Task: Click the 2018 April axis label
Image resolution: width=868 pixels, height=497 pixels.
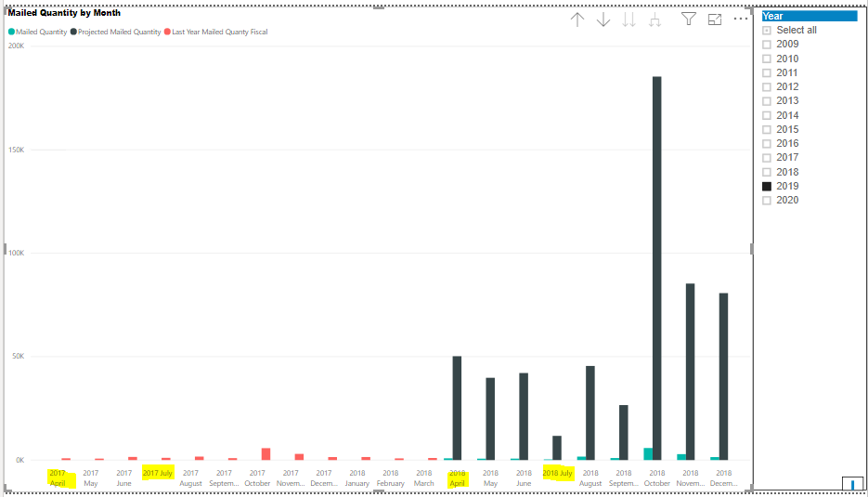Action: point(458,478)
